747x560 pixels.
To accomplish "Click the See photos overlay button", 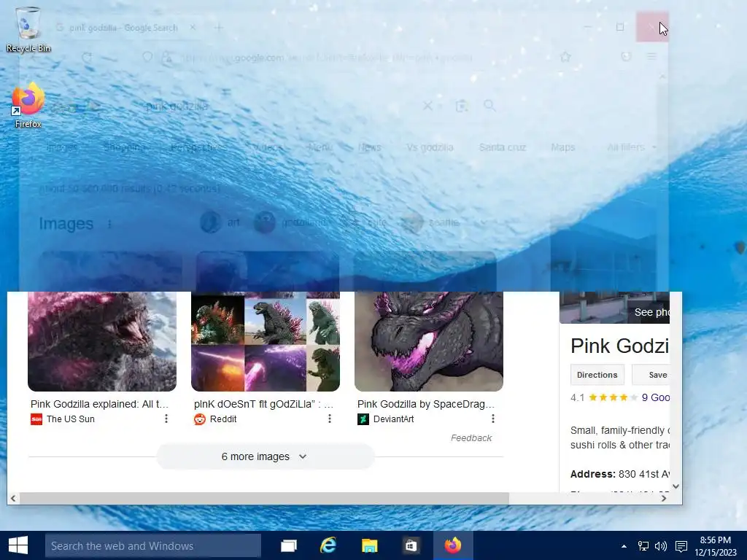I will tap(649, 312).
